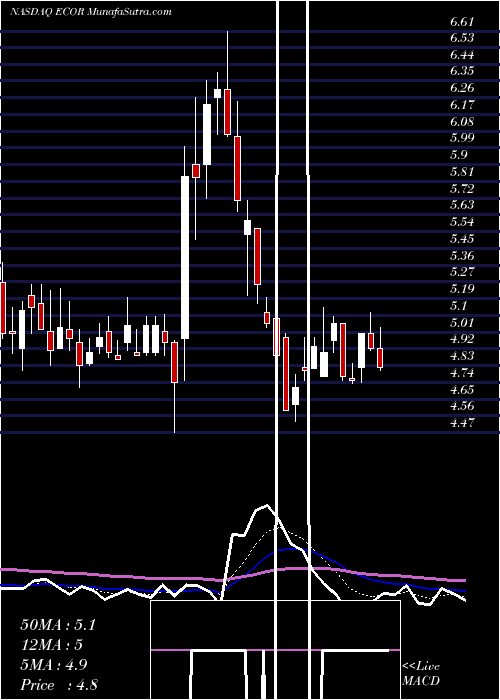Screen dimensions: 500x700
Task: Click the 4.65 price axis label
Action: click(462, 390)
